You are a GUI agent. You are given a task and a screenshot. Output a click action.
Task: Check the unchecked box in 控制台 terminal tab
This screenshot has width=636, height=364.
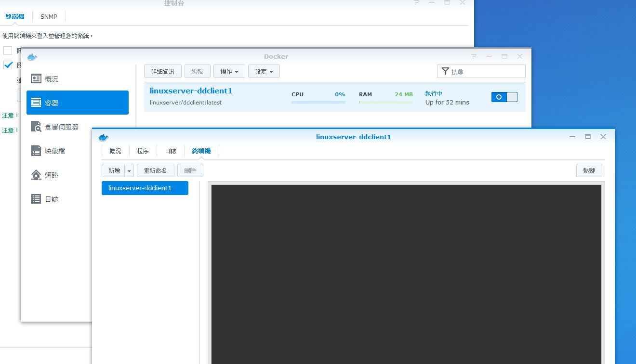pyautogui.click(x=8, y=51)
